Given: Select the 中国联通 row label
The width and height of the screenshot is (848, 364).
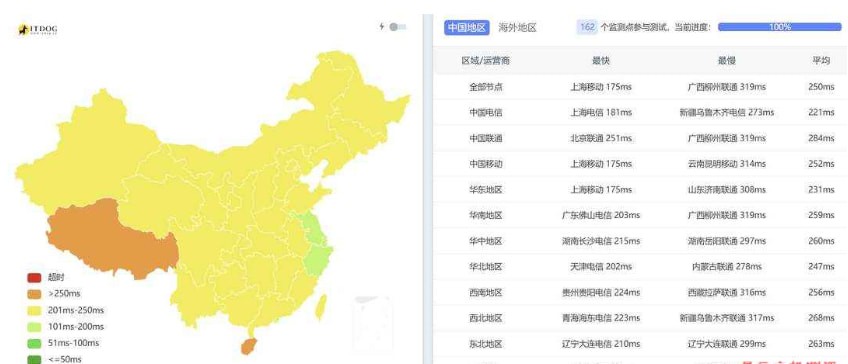Looking at the screenshot, I should pyautogui.click(x=486, y=138).
